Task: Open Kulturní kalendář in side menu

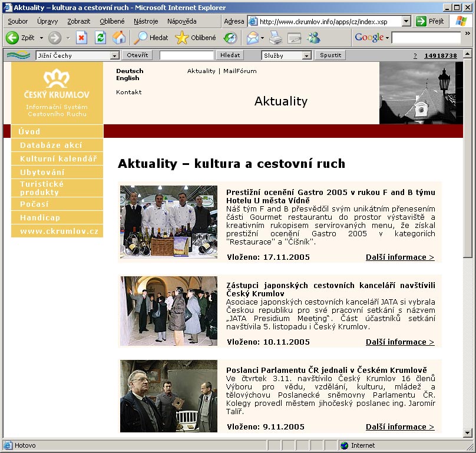Action: (57, 158)
